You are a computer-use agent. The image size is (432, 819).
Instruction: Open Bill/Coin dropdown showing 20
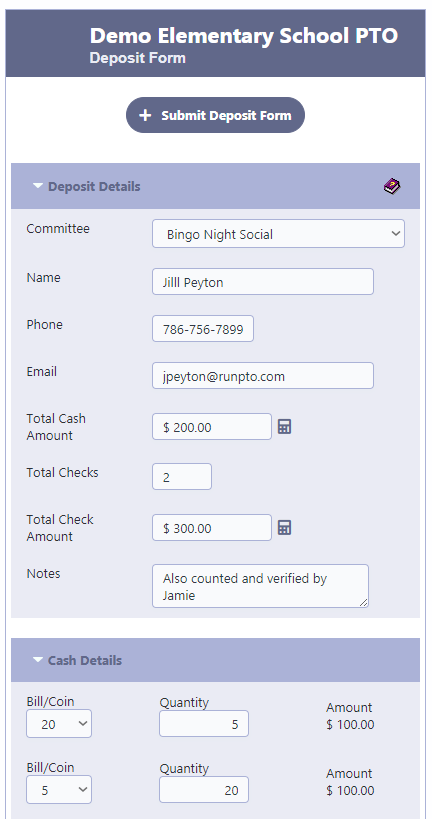pyautogui.click(x=59, y=724)
